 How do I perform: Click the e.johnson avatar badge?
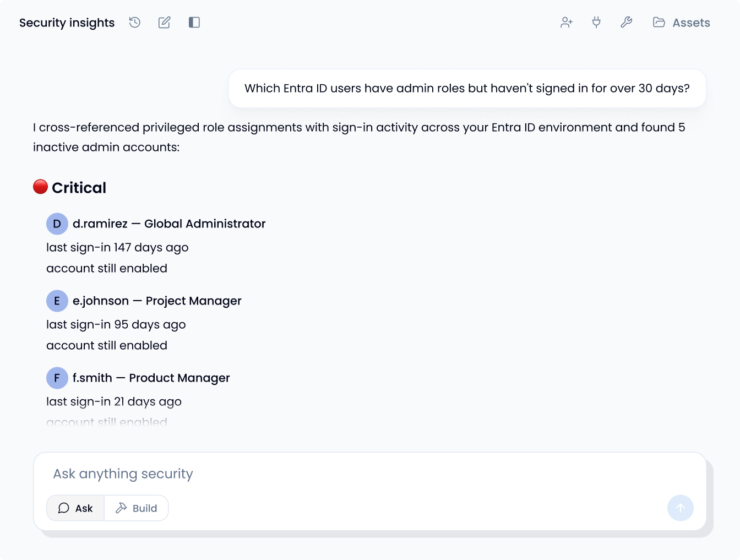tap(57, 301)
